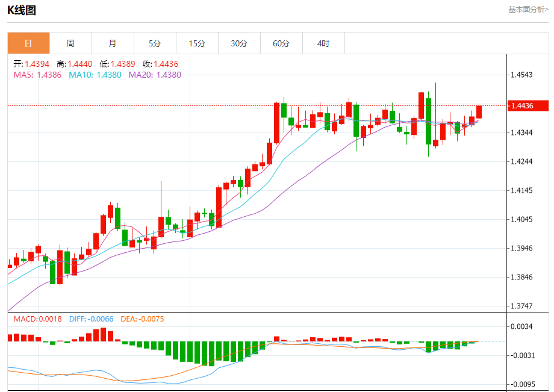554x392 pixels.
Task: Click the MA20: 1.4380 indicator label
Action: coord(155,75)
